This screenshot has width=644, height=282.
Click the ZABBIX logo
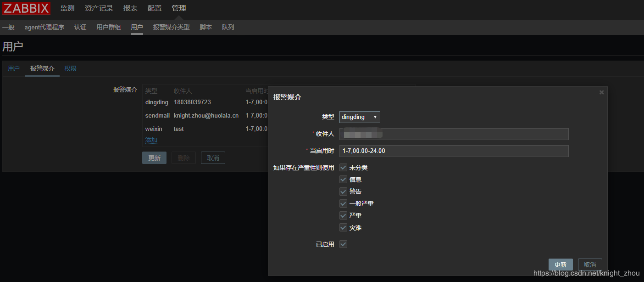pyautogui.click(x=26, y=8)
